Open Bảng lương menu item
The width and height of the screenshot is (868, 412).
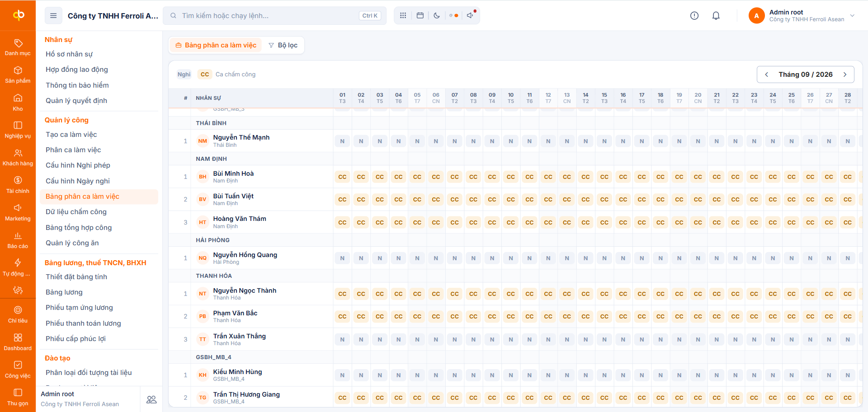click(x=64, y=292)
